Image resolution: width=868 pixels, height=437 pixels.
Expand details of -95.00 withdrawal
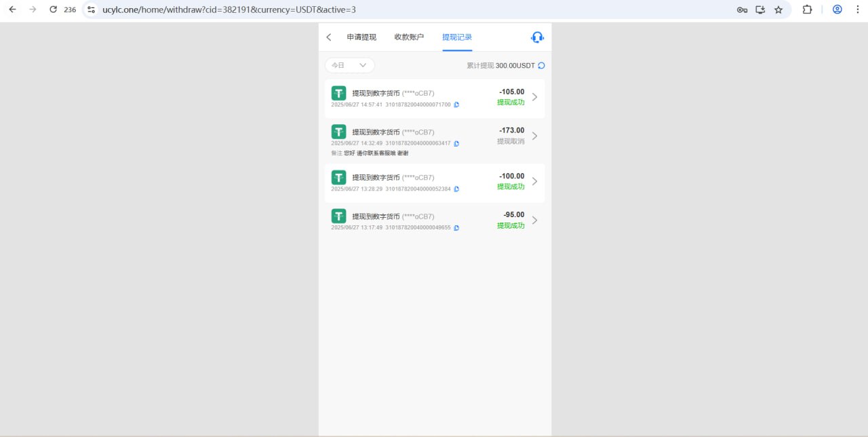pyautogui.click(x=534, y=221)
